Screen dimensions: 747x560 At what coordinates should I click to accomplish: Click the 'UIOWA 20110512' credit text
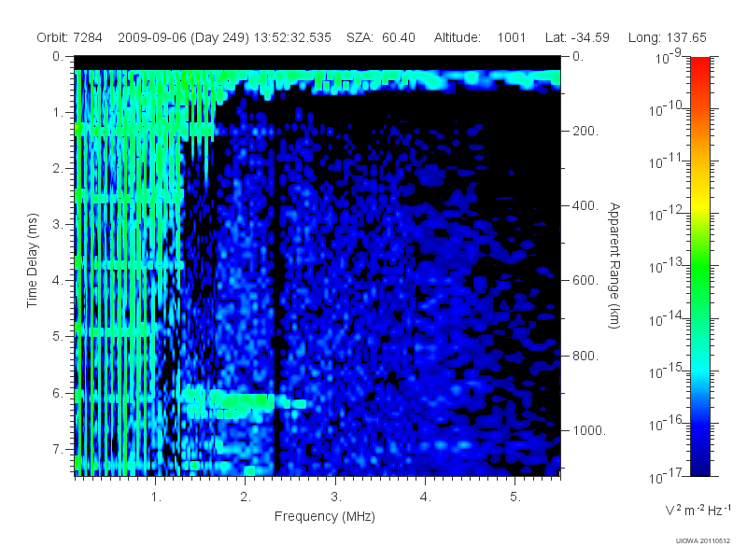click(x=703, y=541)
